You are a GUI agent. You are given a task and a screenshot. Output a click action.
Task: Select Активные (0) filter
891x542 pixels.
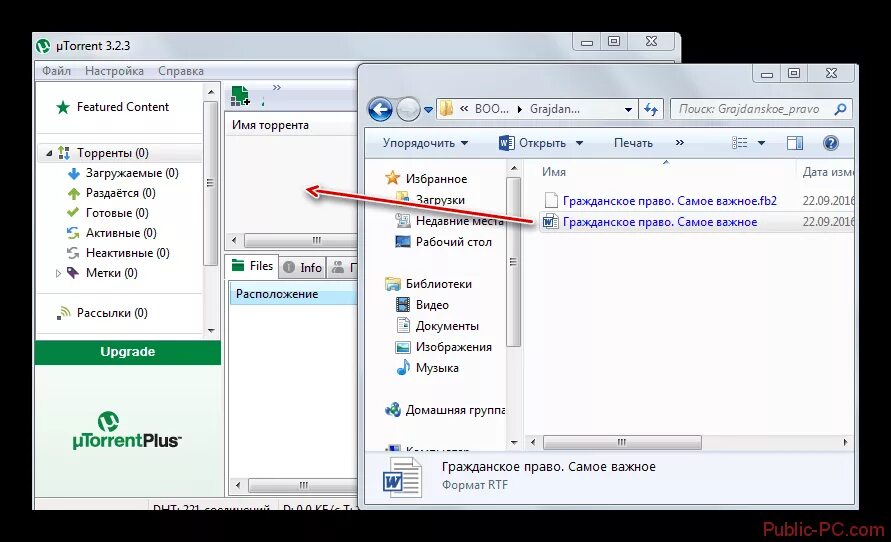(121, 233)
